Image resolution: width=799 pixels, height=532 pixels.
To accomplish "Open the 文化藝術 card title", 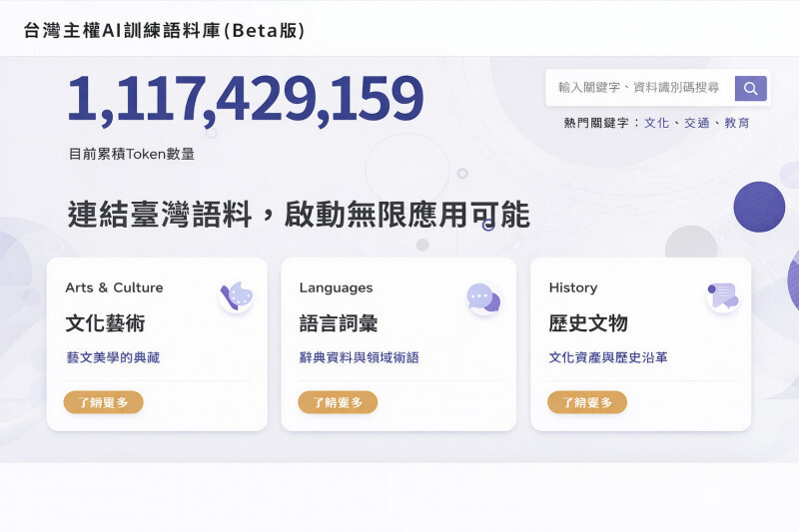I will click(x=105, y=323).
